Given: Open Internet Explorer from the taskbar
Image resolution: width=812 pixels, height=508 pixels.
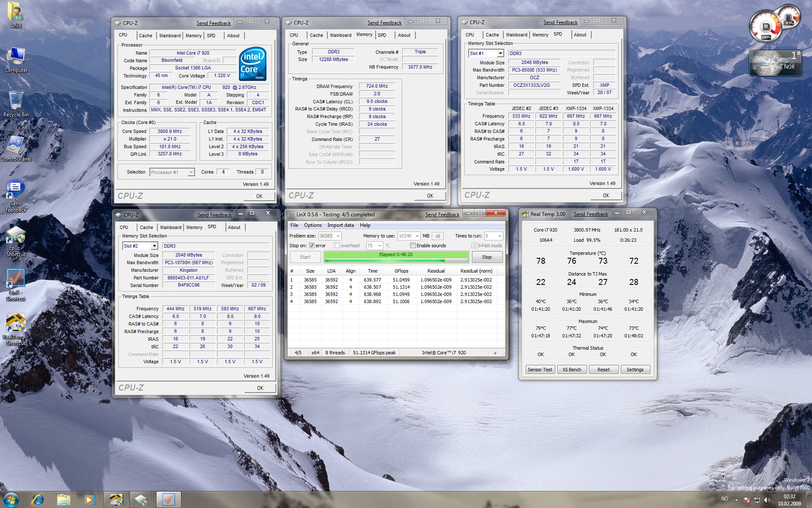Looking at the screenshot, I should (x=38, y=500).
